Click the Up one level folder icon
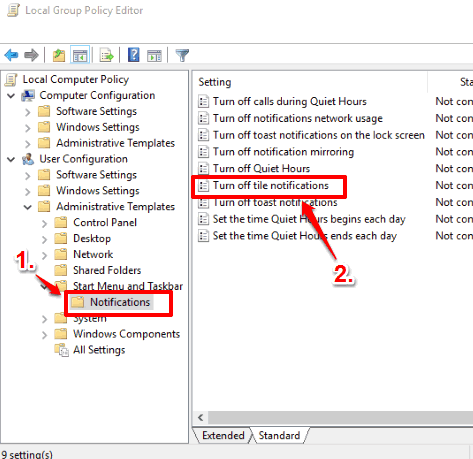Viewport: 473px width, 459px height. click(x=59, y=55)
